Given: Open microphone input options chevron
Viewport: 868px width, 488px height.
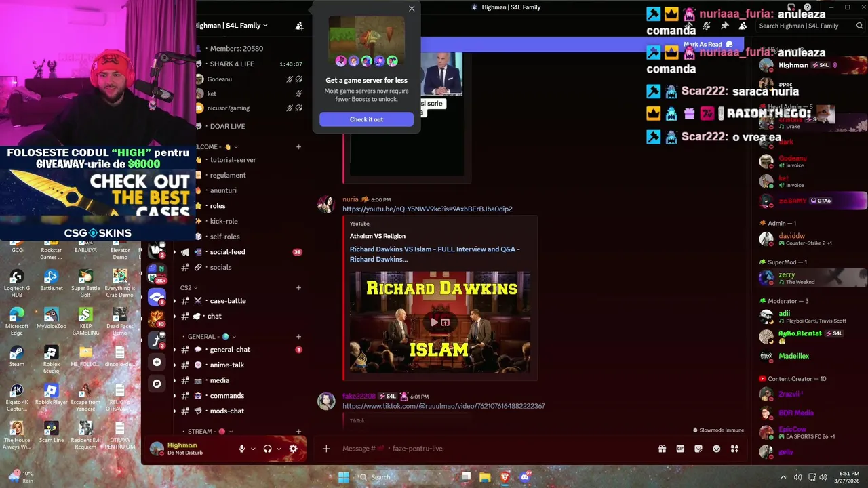Looking at the screenshot, I should (253, 449).
